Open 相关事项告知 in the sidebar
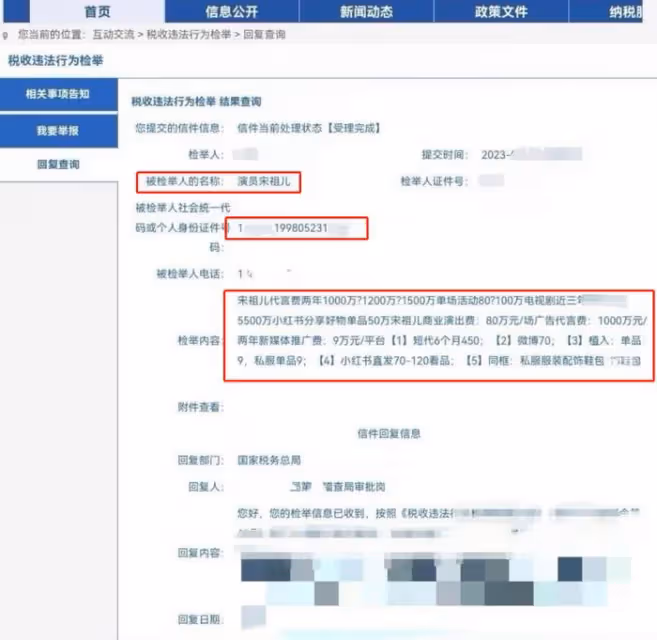This screenshot has height=640, width=657. [58, 94]
